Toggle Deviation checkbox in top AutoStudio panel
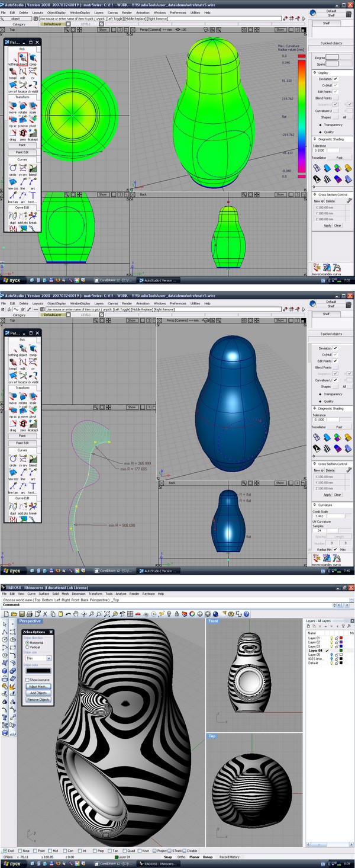Viewport: 355px width, 868px height. point(335,78)
